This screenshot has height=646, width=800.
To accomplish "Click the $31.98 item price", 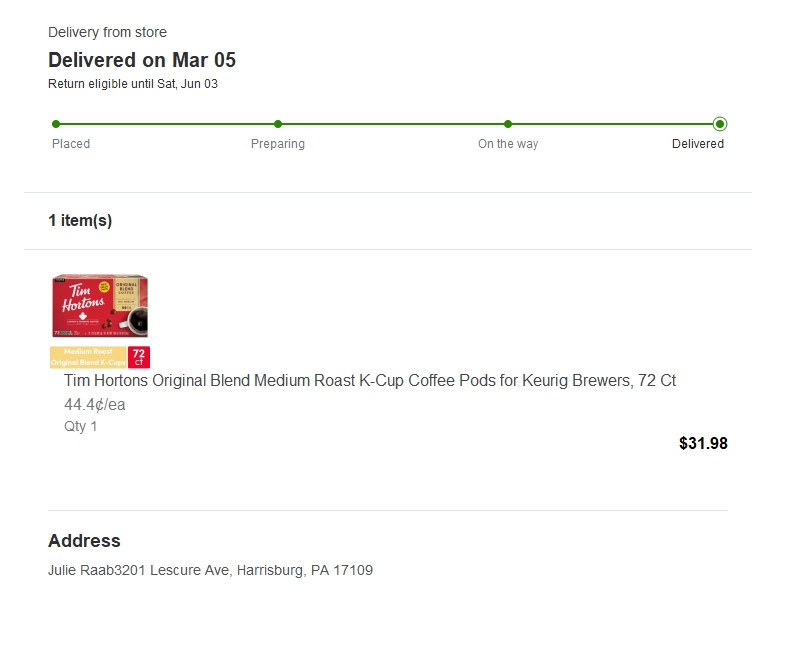I will click(x=703, y=443).
